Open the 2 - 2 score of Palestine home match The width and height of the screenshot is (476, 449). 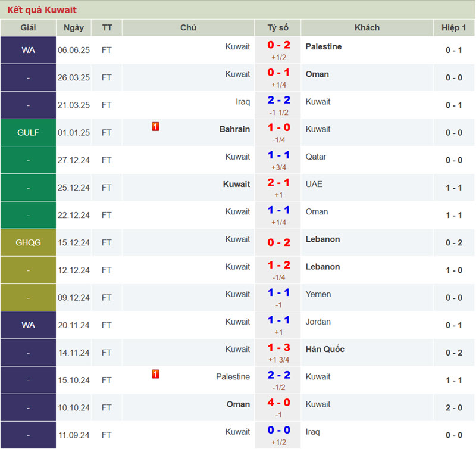pyautogui.click(x=278, y=375)
